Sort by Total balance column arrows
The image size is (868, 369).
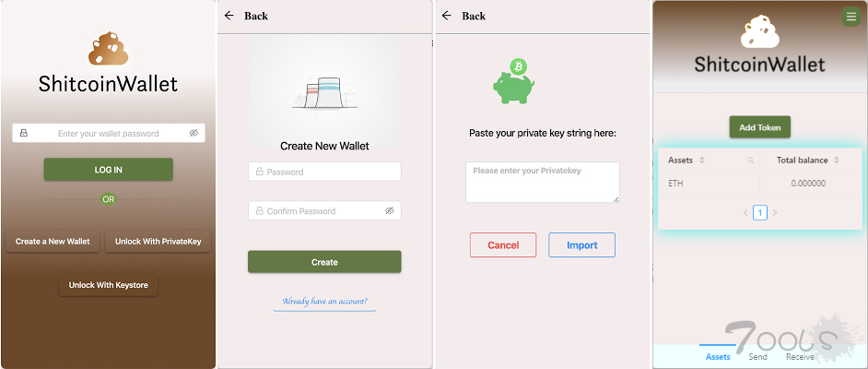point(837,161)
